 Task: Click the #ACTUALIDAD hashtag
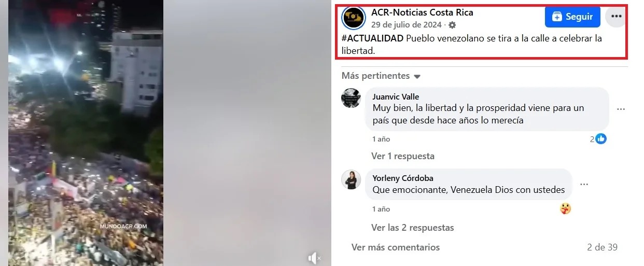pos(372,38)
